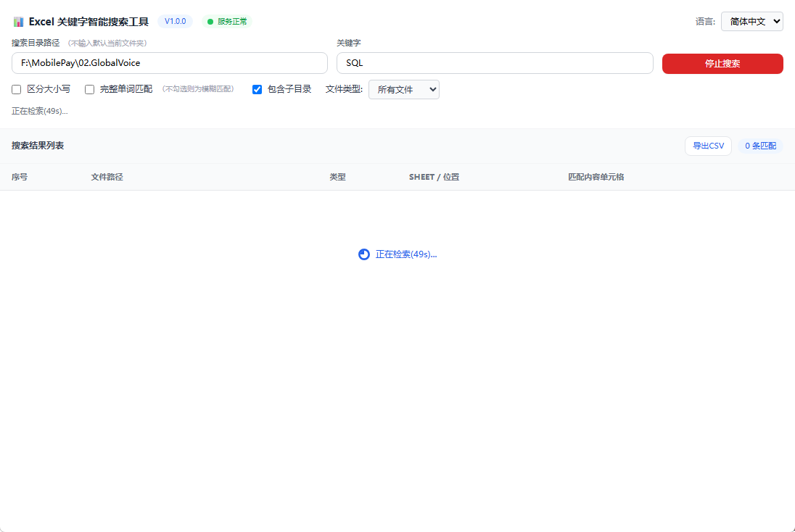This screenshot has height=532, width=795.
Task: Click the 搜索结果列表 heading
Action: tap(38, 146)
